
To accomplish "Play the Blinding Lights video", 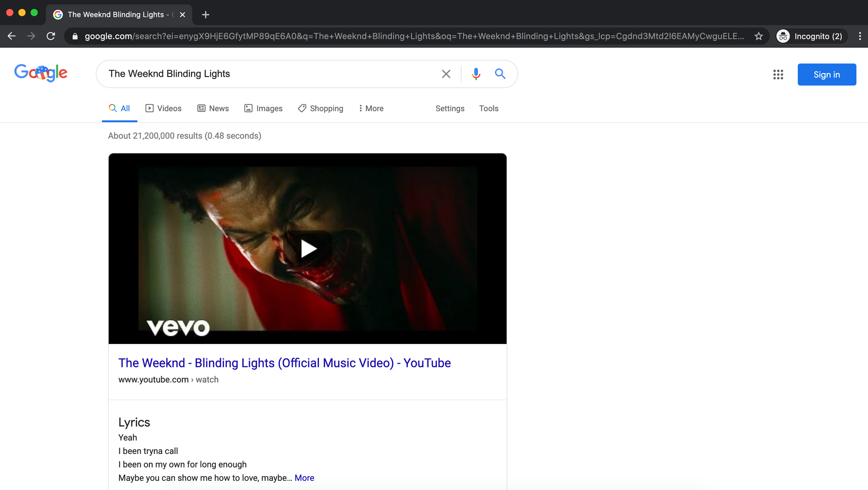I will point(308,248).
